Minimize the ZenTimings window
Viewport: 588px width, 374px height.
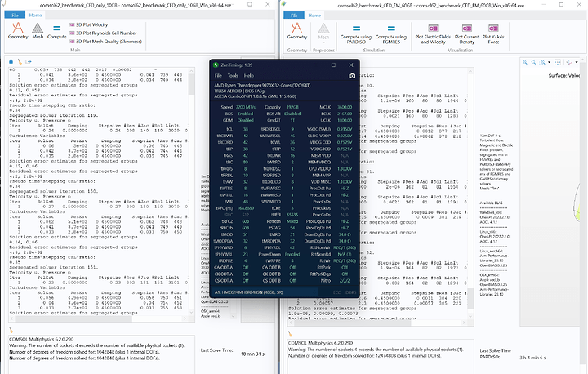click(x=316, y=65)
